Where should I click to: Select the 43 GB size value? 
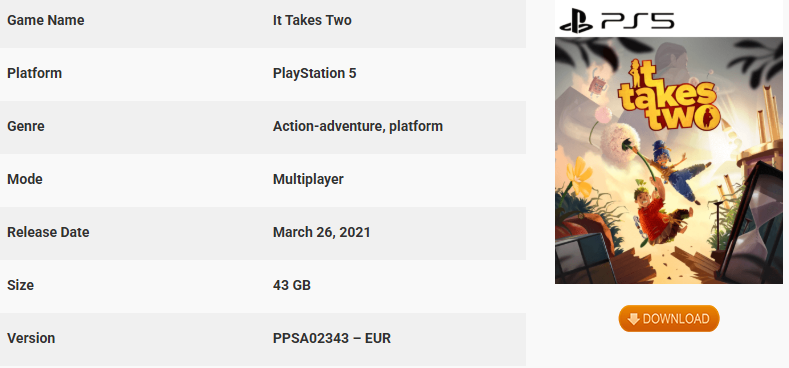coord(292,285)
